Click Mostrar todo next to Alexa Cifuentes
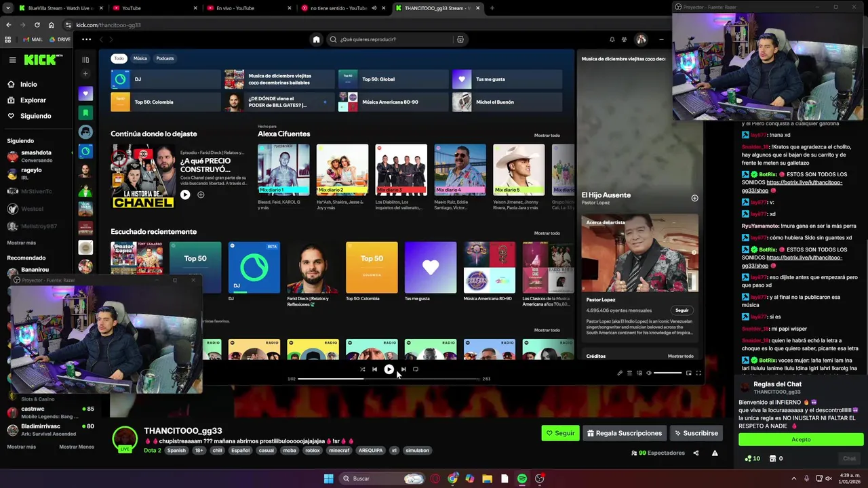This screenshot has height=488, width=868. click(547, 136)
